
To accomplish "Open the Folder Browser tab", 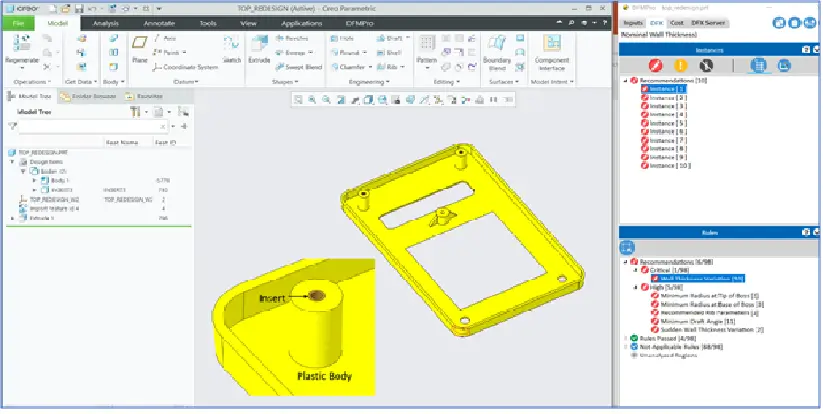I will pos(88,97).
